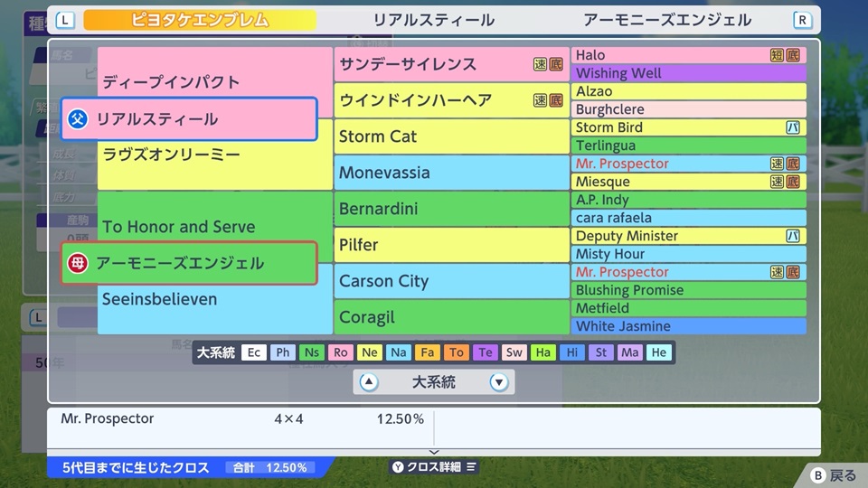Image resolution: width=868 pixels, height=488 pixels.
Task: Select Storm Cat pedigree cell
Action: (x=451, y=136)
